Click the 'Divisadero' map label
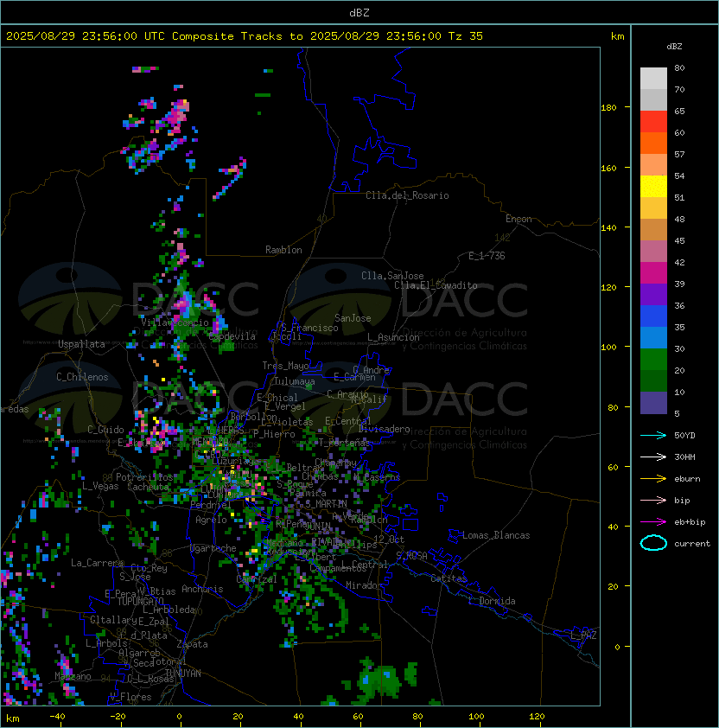Screen dimensions: 719x728 click(385, 429)
